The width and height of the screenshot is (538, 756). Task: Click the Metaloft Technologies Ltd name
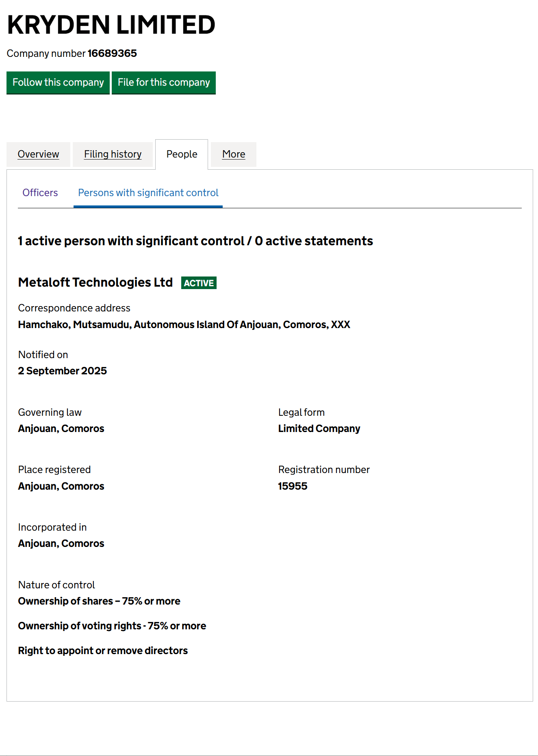(x=95, y=282)
